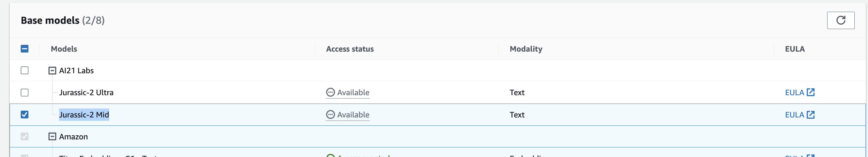The width and height of the screenshot is (868, 157).
Task: Collapse the Amazon model group
Action: pos(52,137)
